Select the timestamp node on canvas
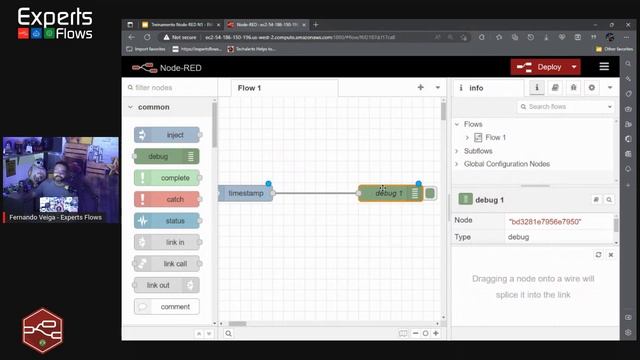Screen dimensions: 640x360 [x=246, y=193]
